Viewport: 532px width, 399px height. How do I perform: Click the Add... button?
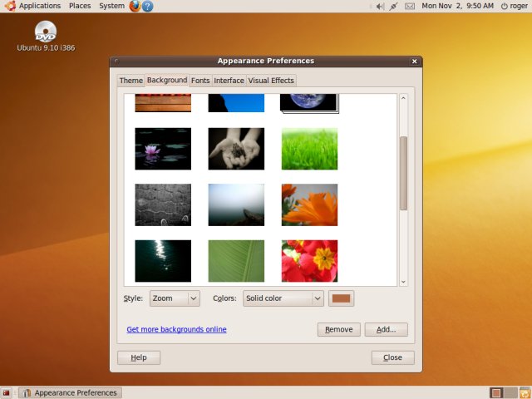386,329
